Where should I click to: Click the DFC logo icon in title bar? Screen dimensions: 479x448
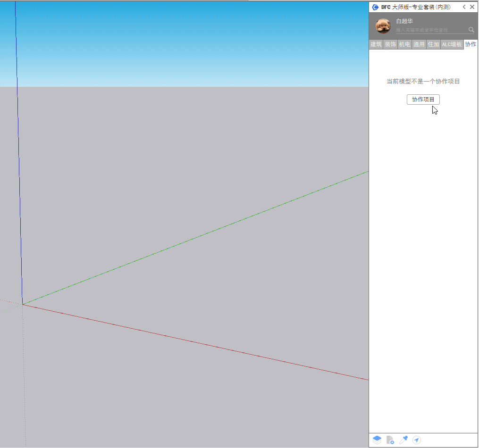[x=375, y=7]
